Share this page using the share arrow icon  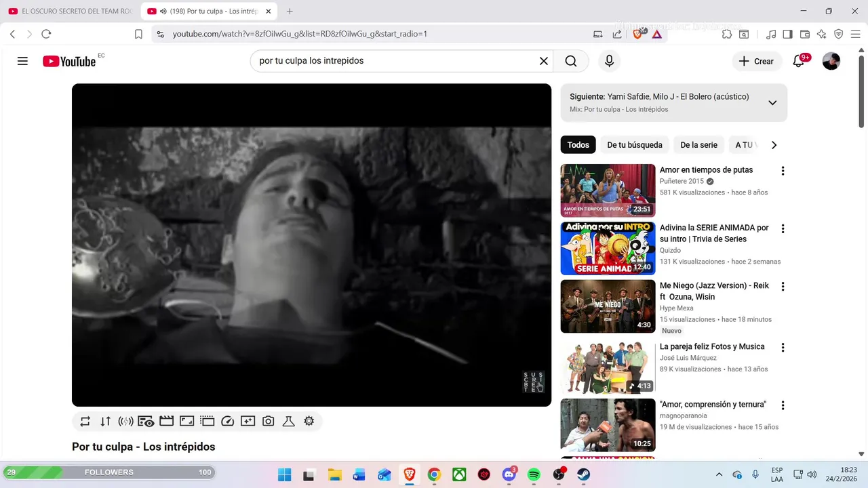[617, 34]
